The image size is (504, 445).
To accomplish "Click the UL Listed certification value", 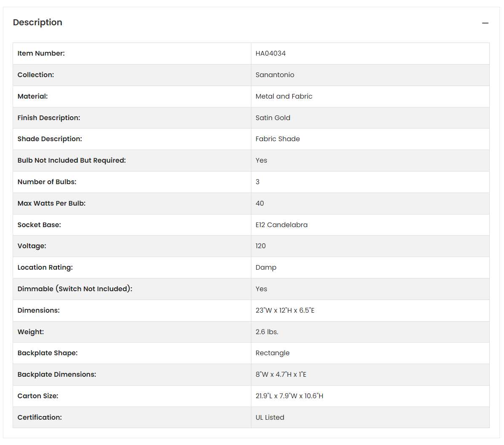I will click(x=270, y=417).
